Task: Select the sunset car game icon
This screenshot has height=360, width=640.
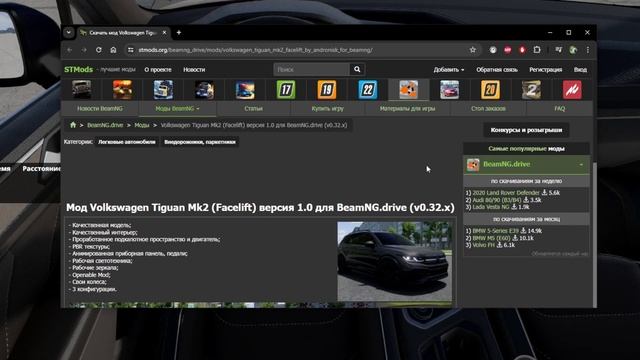Action: tap(245, 89)
